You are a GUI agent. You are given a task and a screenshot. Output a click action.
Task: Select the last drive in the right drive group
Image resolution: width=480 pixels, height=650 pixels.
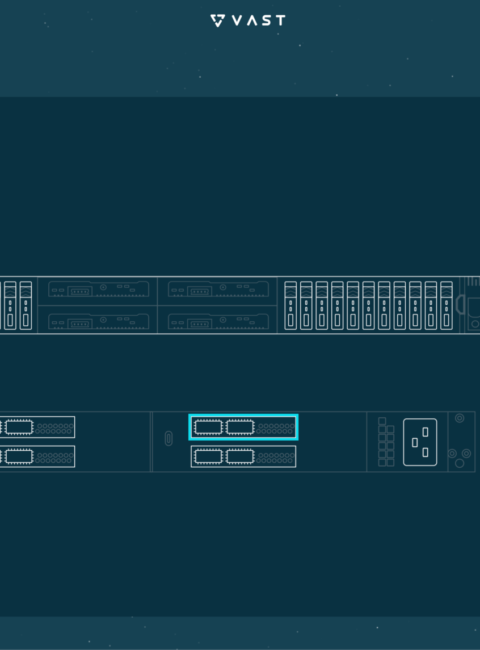[446, 306]
